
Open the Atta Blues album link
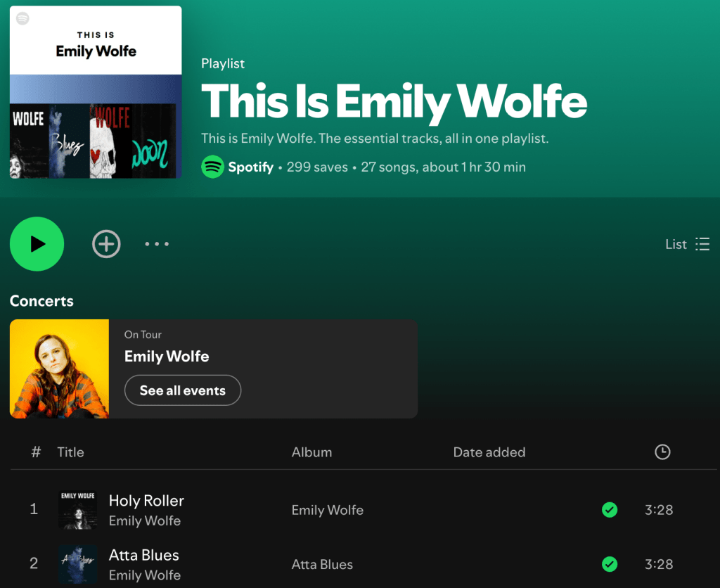(x=322, y=564)
